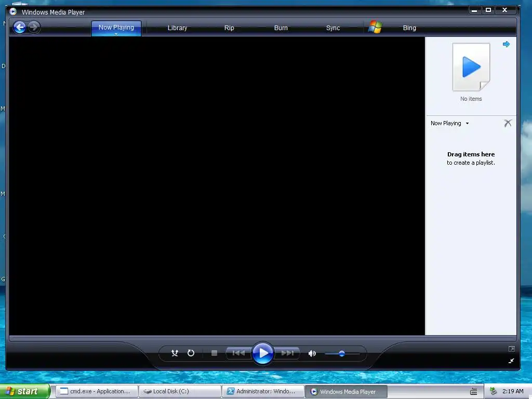The image size is (532, 399).
Task: Stop playback with the Stop button
Action: click(x=214, y=353)
